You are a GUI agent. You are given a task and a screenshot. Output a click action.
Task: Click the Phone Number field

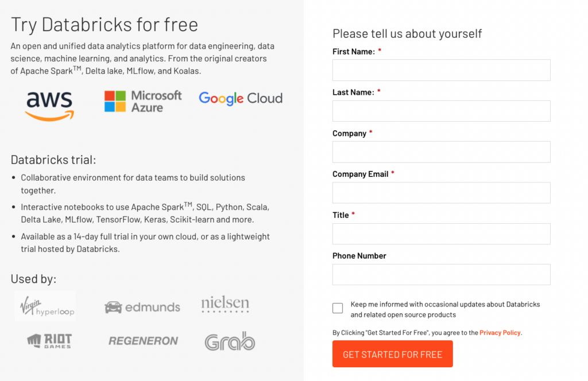point(441,274)
